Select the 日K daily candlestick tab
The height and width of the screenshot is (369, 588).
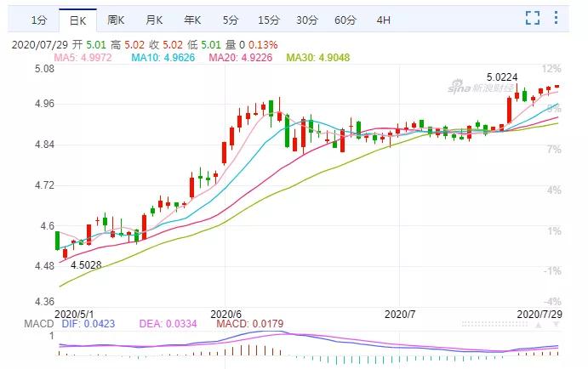78,20
